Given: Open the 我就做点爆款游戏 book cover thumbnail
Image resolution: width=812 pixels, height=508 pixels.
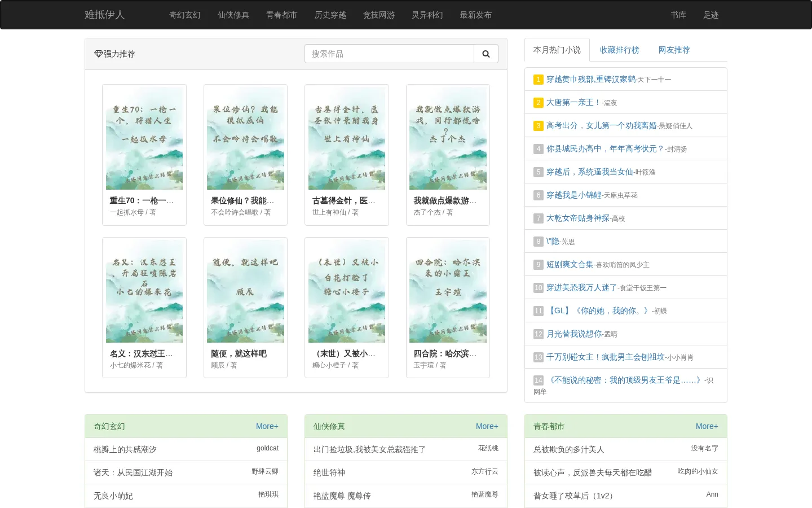Looking at the screenshot, I should [448, 139].
